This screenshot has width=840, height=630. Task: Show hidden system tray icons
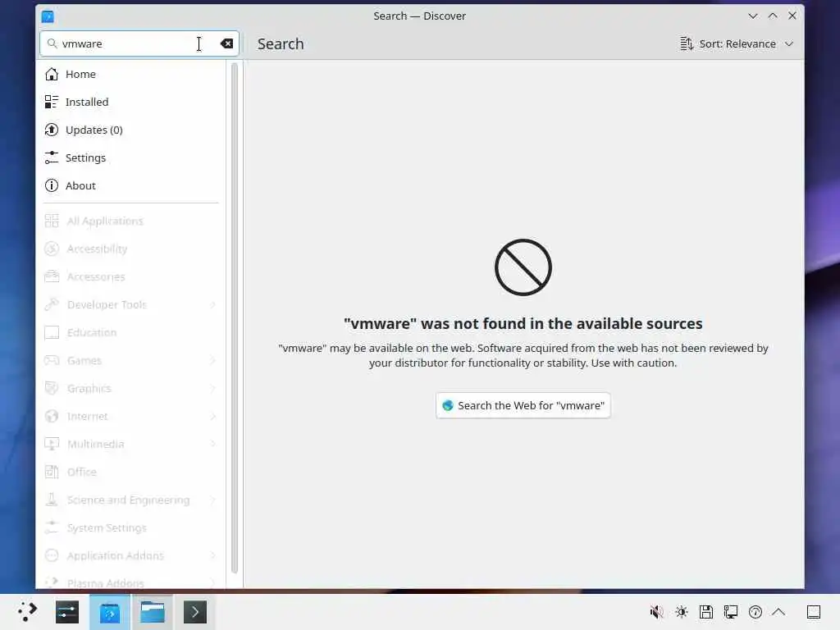coord(779,612)
